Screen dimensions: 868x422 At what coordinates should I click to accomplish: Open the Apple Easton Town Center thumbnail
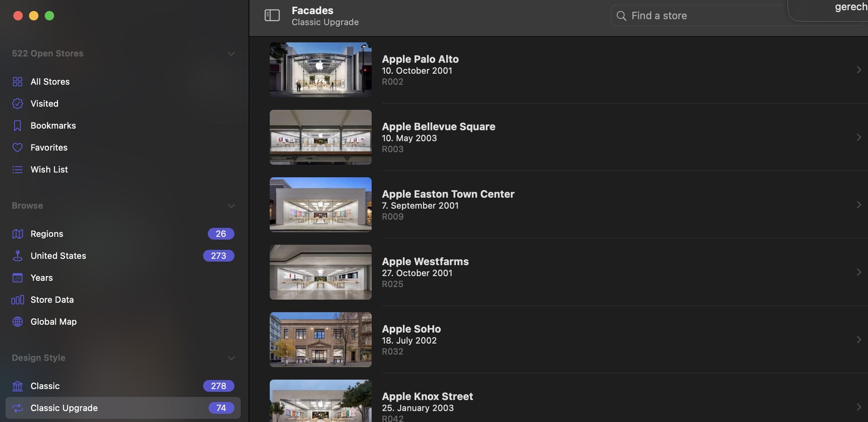pyautogui.click(x=321, y=205)
